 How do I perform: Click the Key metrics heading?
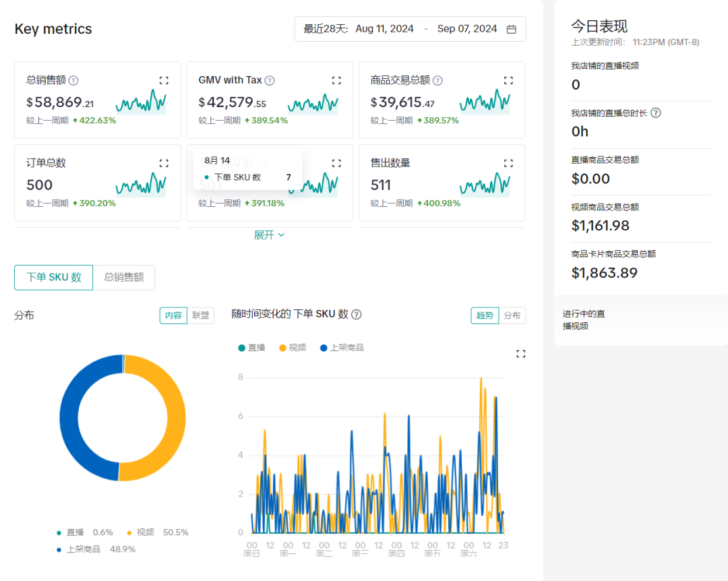53,29
